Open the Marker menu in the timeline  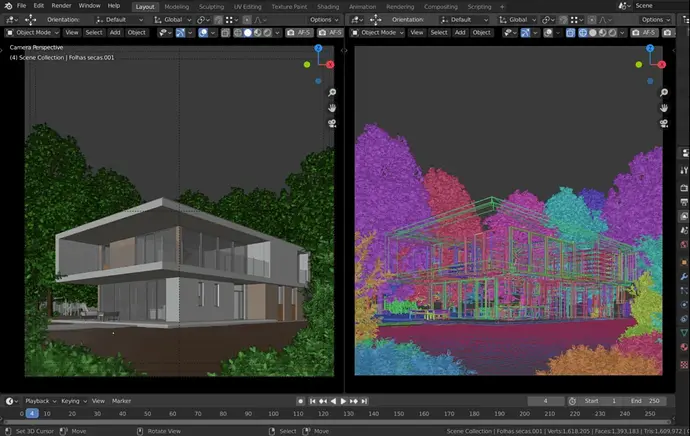coord(121,401)
